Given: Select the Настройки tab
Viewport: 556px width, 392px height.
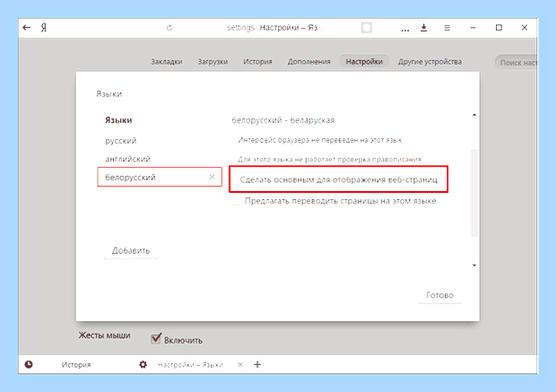Looking at the screenshot, I should 364,61.
